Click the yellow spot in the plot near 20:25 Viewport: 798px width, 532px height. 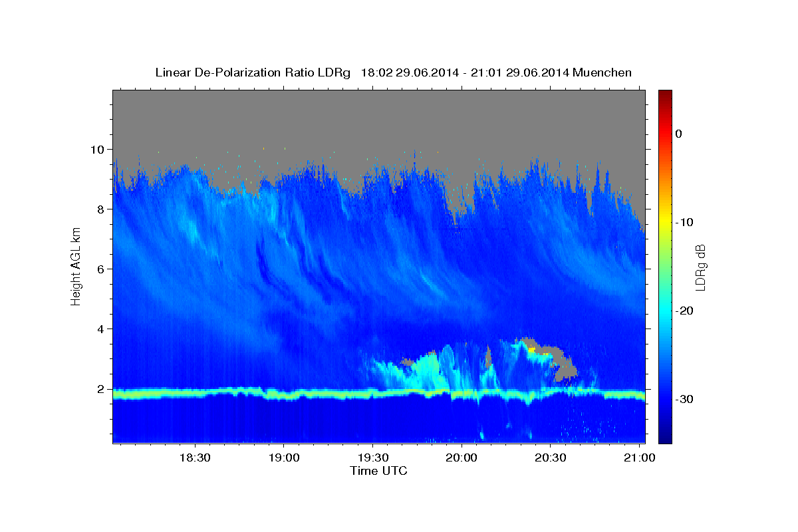point(531,349)
